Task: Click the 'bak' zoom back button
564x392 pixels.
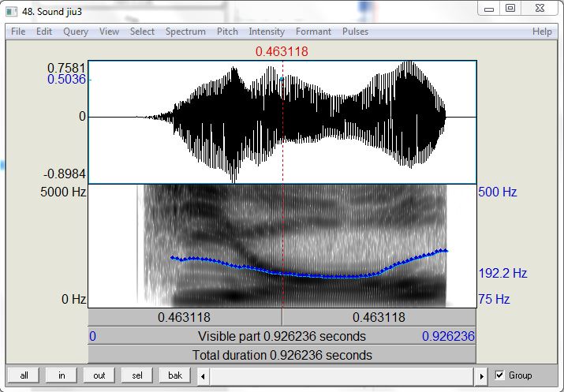Action: pyautogui.click(x=175, y=375)
